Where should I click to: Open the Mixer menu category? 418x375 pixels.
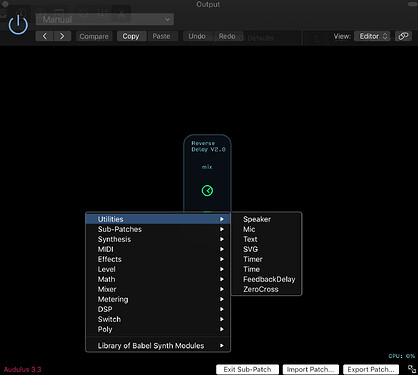[x=158, y=289]
